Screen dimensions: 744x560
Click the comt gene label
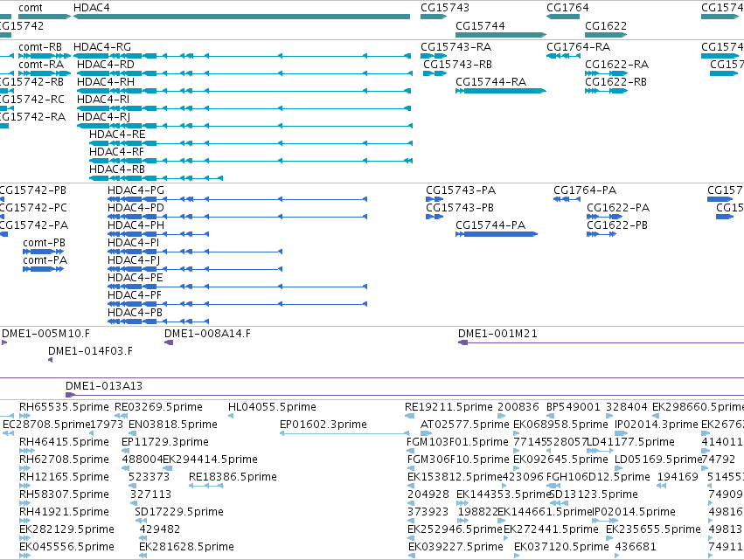tap(31, 8)
